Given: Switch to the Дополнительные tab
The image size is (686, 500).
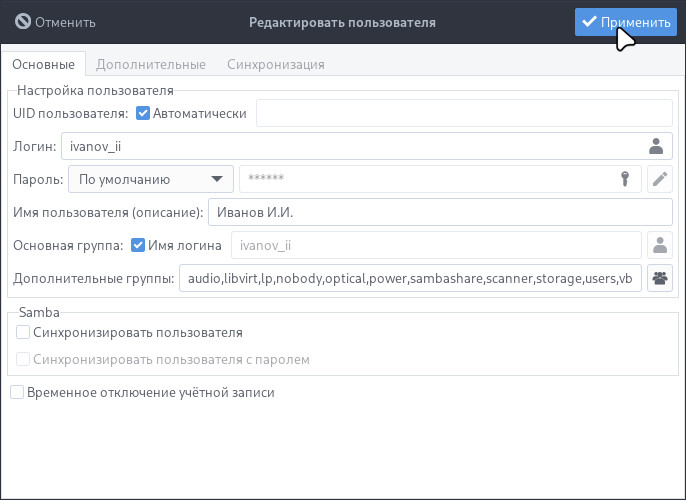Looking at the screenshot, I should [151, 64].
